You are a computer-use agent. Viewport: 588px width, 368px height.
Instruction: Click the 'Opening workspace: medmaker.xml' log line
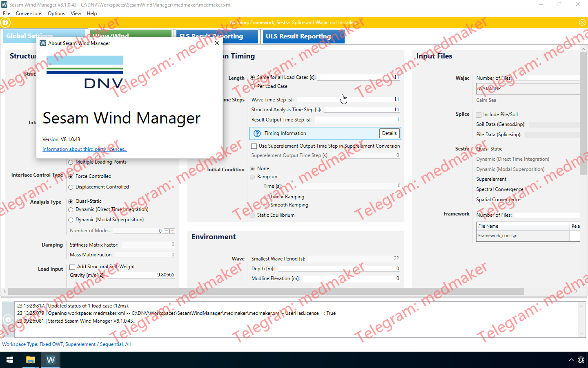(x=176, y=313)
